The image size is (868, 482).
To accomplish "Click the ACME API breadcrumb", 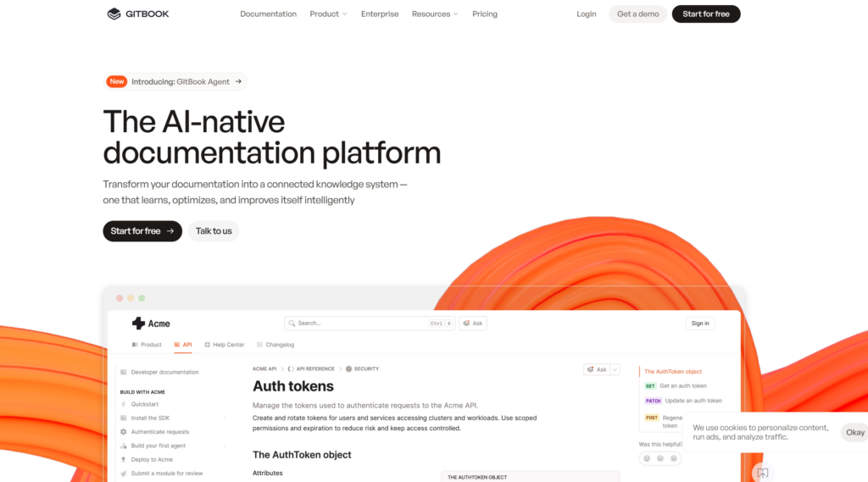I will tap(264, 369).
